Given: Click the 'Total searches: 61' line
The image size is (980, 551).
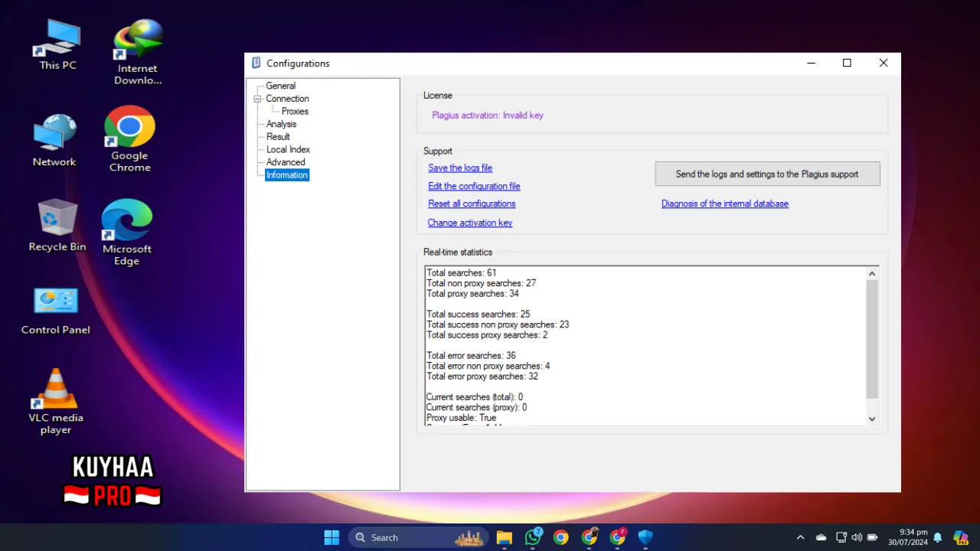Looking at the screenshot, I should [x=462, y=272].
